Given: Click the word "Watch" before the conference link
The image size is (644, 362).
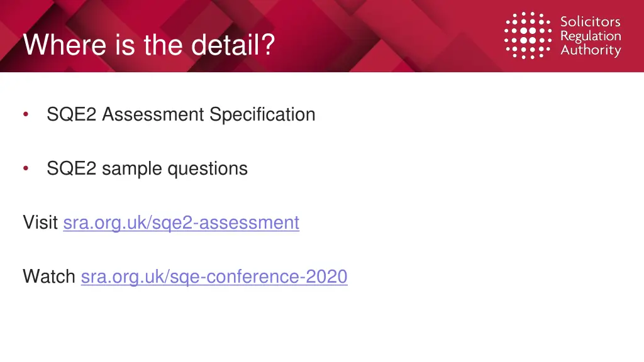Looking at the screenshot, I should pyautogui.click(x=49, y=277).
